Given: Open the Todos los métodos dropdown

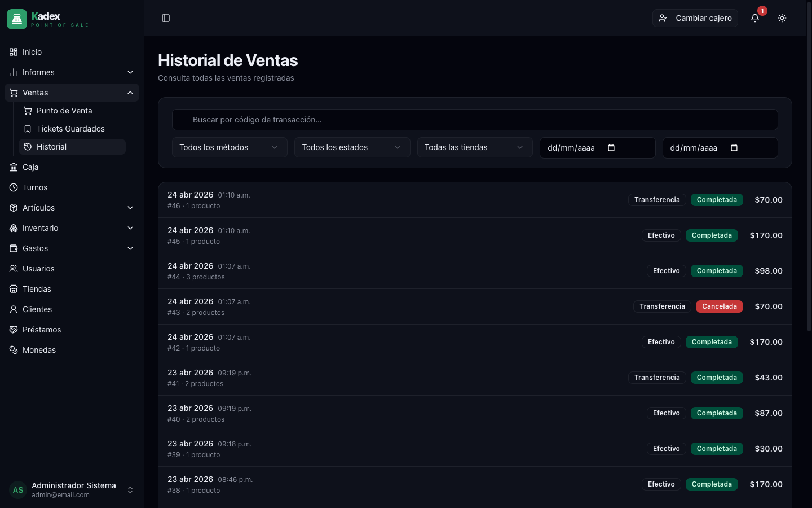Looking at the screenshot, I should click(x=229, y=147).
